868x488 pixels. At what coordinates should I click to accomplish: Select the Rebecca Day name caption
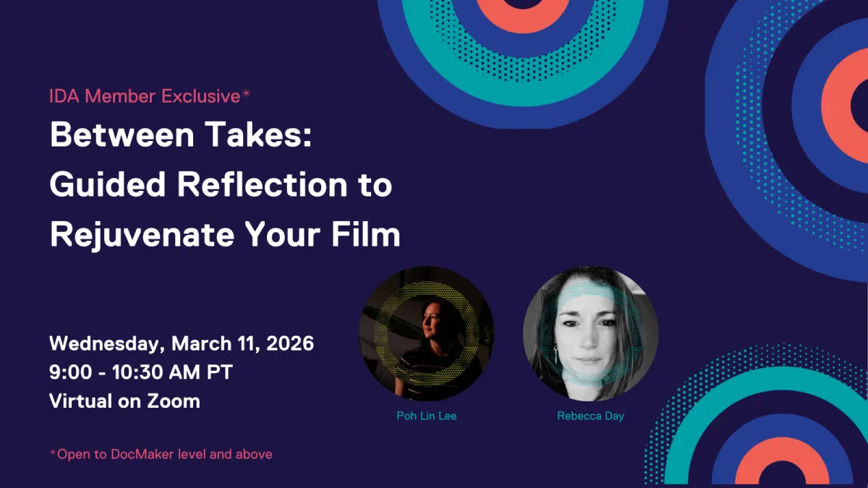point(592,416)
